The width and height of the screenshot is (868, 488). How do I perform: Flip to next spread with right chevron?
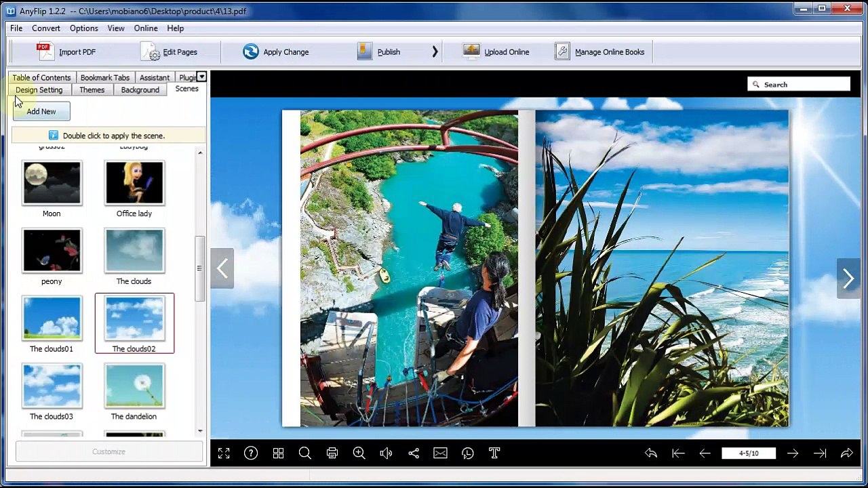coord(848,278)
